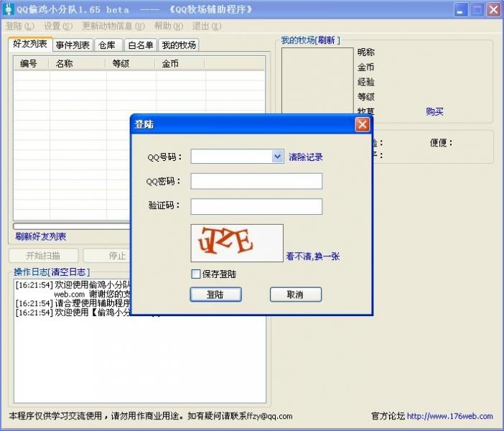Click the 刷新好友列表 link

tap(40, 237)
